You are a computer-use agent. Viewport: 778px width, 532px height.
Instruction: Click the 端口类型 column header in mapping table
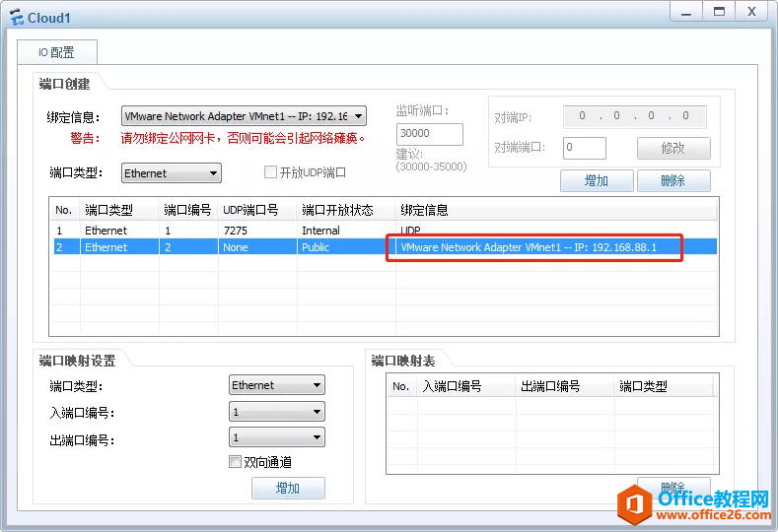(664, 386)
